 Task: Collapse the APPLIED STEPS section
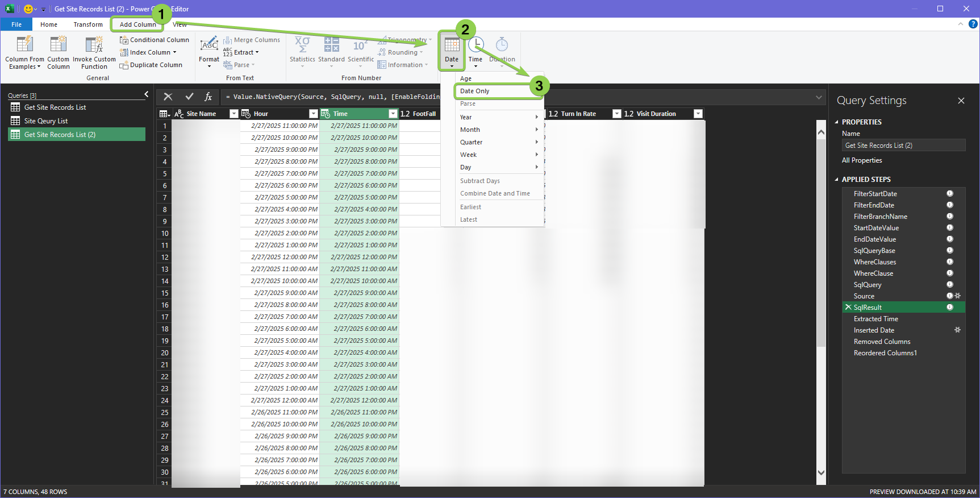coord(836,180)
